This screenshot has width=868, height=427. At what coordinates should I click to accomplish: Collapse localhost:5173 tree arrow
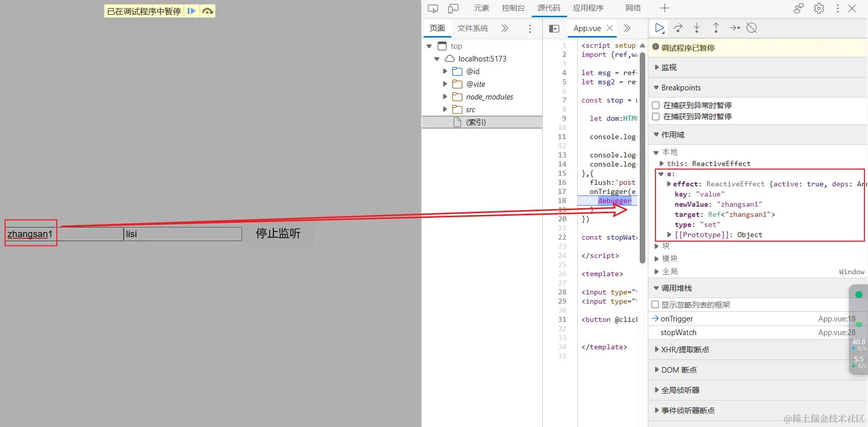[437, 59]
